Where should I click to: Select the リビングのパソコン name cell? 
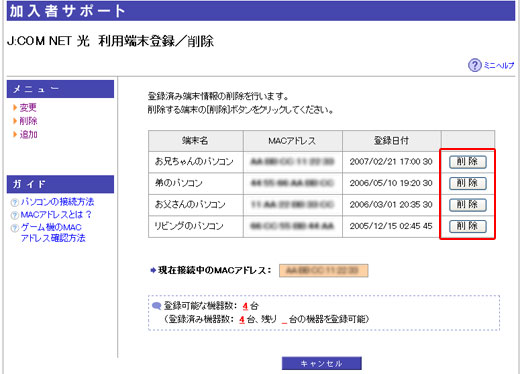click(x=196, y=226)
